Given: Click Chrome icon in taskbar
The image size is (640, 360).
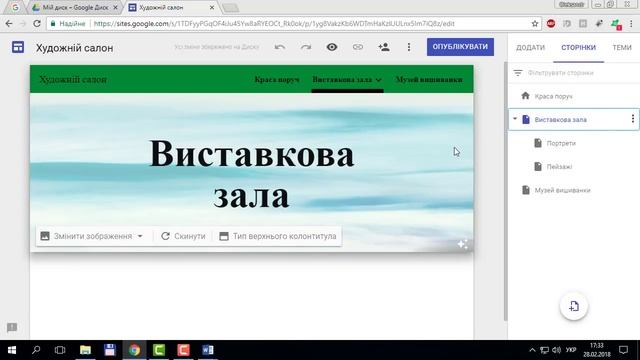Looking at the screenshot, I should 134,350.
